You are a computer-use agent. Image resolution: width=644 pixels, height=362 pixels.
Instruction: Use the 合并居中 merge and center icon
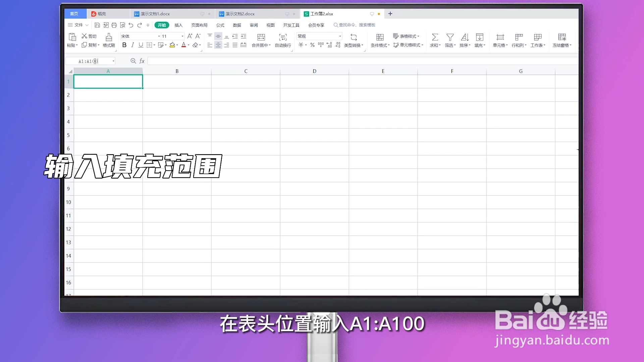(x=261, y=41)
